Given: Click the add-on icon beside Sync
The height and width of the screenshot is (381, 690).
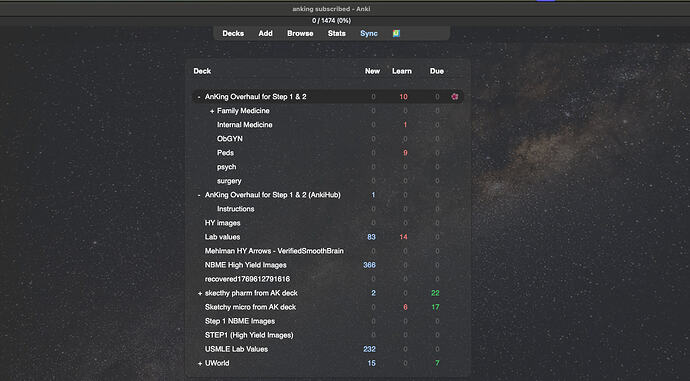Looking at the screenshot, I should [396, 33].
